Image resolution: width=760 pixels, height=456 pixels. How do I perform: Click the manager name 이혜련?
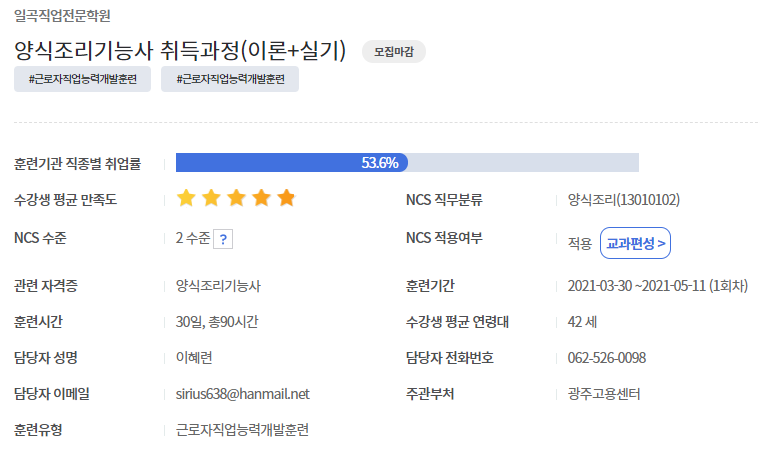[194, 358]
